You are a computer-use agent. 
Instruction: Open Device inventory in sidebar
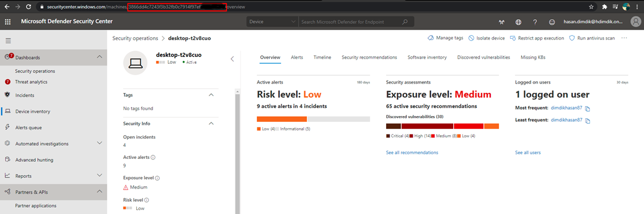click(32, 111)
